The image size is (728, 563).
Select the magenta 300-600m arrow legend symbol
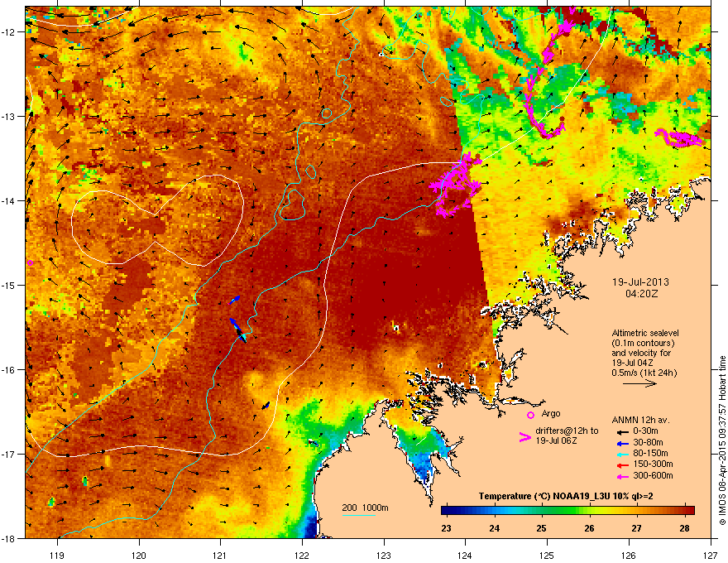pyautogui.click(x=622, y=476)
